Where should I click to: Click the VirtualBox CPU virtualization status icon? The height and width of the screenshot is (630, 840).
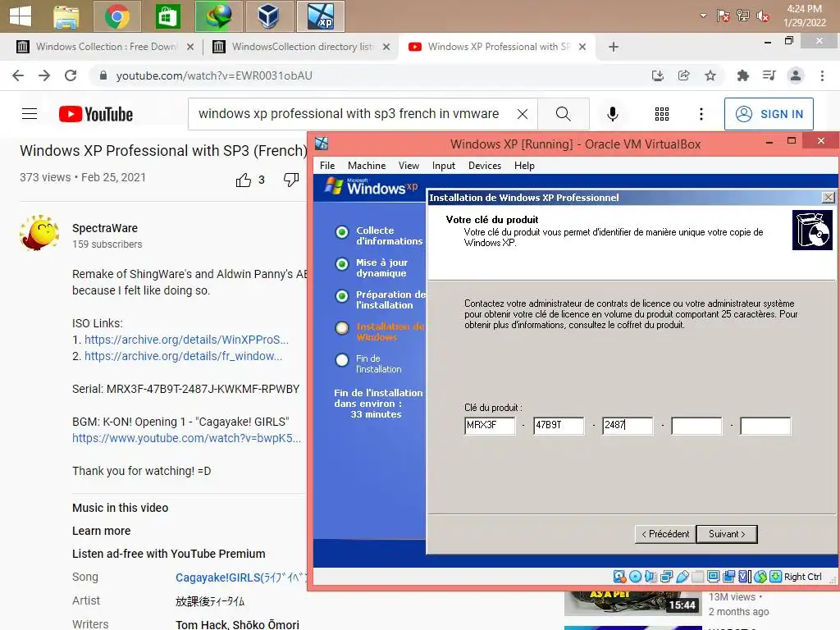click(745, 577)
